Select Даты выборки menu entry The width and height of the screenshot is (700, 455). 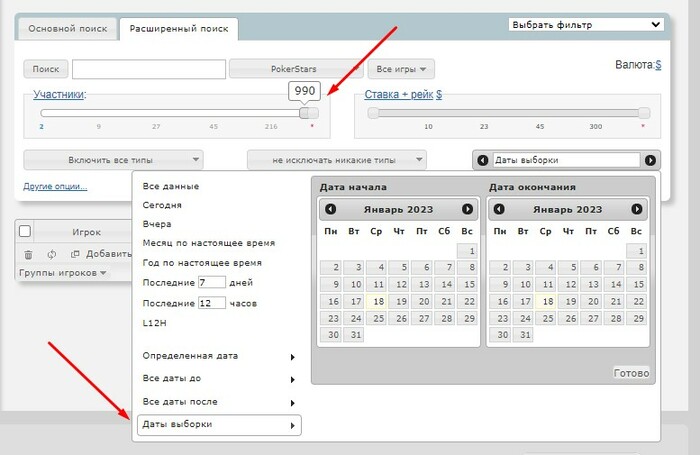[x=219, y=425]
